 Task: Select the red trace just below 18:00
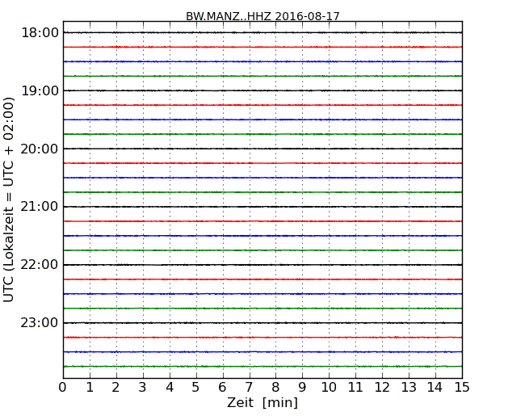coord(262,47)
